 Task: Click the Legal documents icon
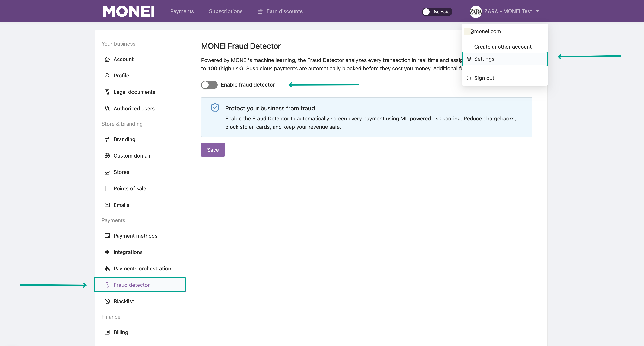(x=107, y=92)
